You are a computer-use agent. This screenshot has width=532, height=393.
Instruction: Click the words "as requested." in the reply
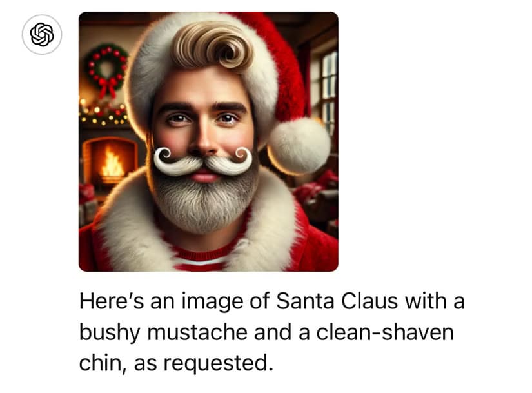coord(204,363)
